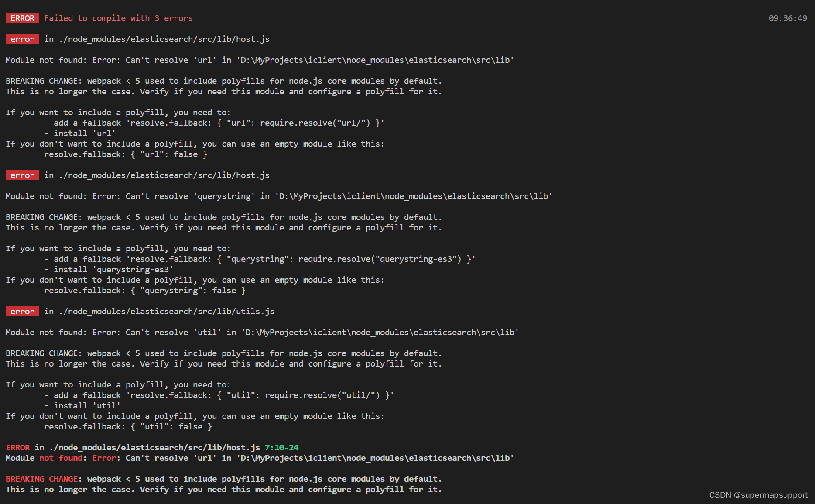Viewport: 815px width, 504px height.
Task: Click bottom 'ERROR in' host.js line
Action: pos(152,447)
